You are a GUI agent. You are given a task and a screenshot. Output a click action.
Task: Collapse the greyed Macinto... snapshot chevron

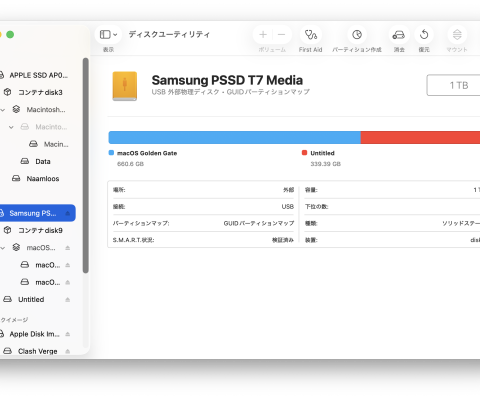click(11, 127)
